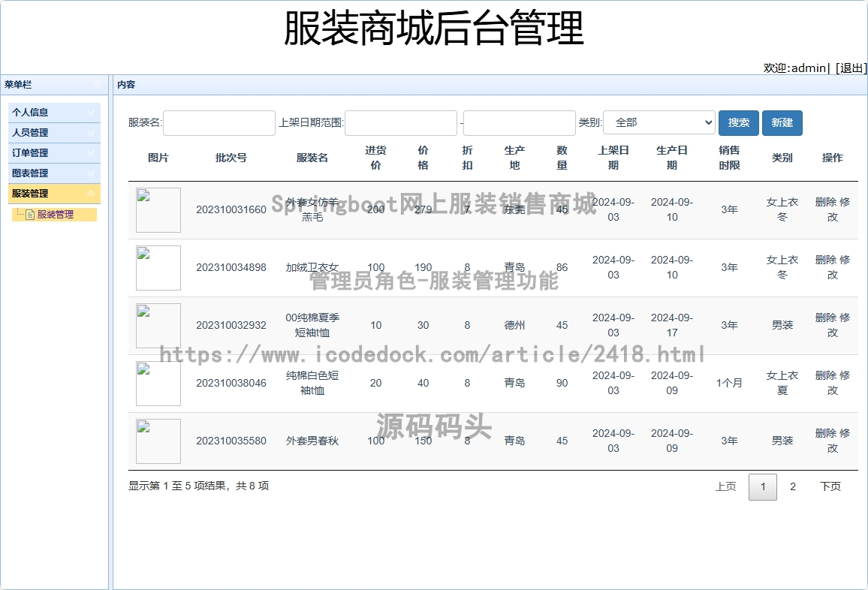Viewport: 868px width, 590px height.
Task: Click the 数量 column header
Action: [562, 158]
